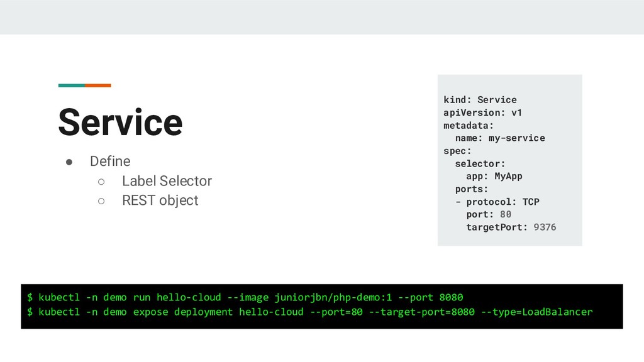This screenshot has width=644, height=362.
Task: Click the "app: MyApp" line
Action: 494,176
